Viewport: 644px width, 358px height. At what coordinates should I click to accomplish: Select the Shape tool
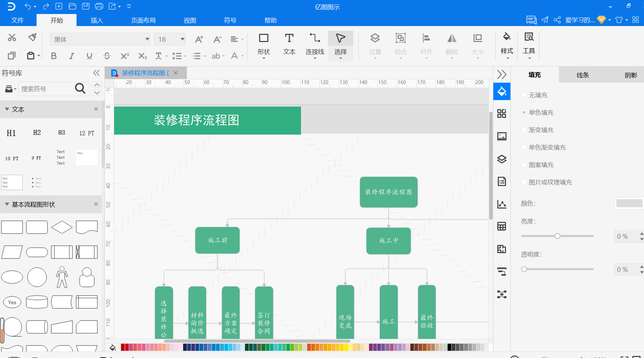coord(264,44)
